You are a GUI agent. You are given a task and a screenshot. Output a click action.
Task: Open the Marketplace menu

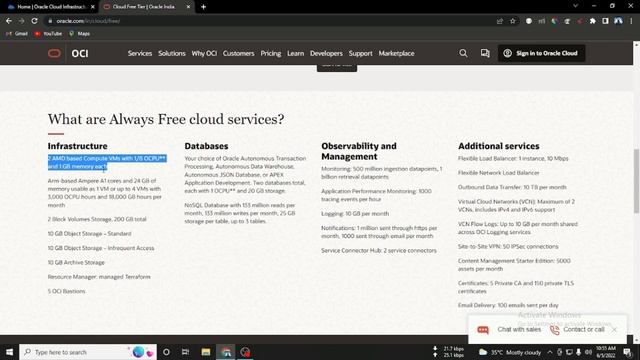396,53
